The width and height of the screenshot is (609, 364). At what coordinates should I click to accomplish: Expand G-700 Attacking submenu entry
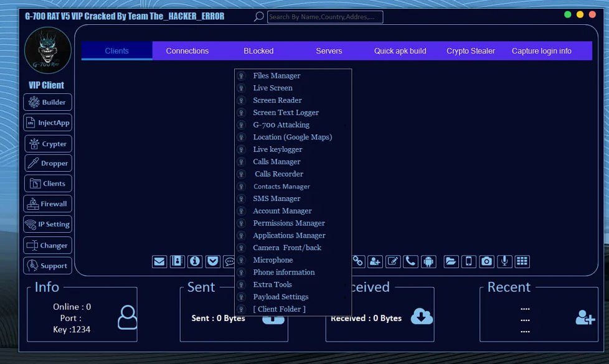point(293,125)
